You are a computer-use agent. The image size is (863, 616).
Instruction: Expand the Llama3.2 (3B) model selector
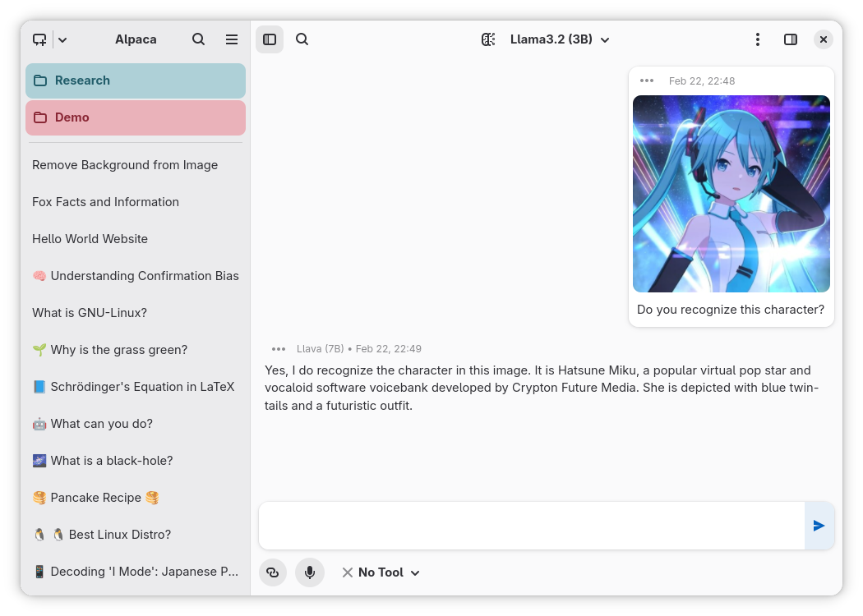pos(560,39)
